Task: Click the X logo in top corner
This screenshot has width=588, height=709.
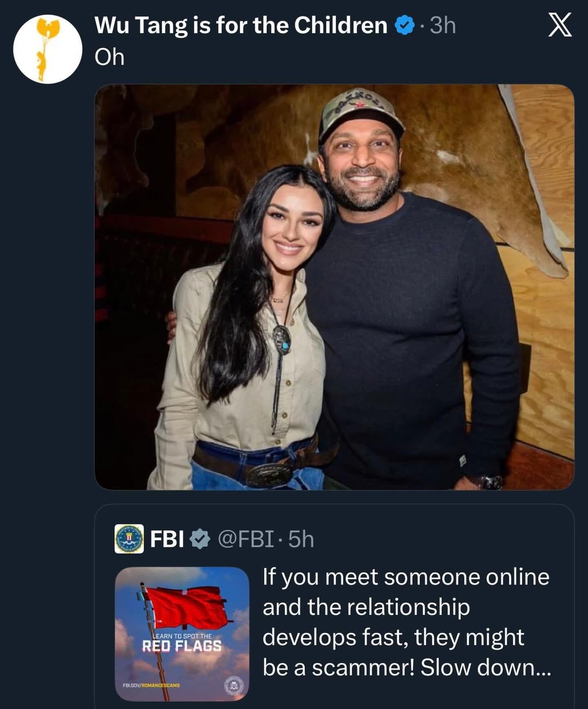Action: [559, 25]
